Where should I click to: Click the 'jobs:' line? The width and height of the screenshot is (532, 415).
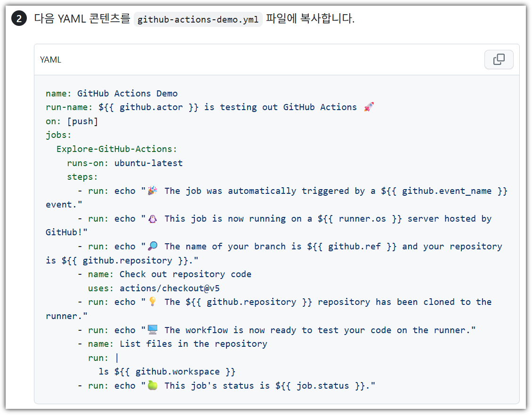[x=58, y=135]
